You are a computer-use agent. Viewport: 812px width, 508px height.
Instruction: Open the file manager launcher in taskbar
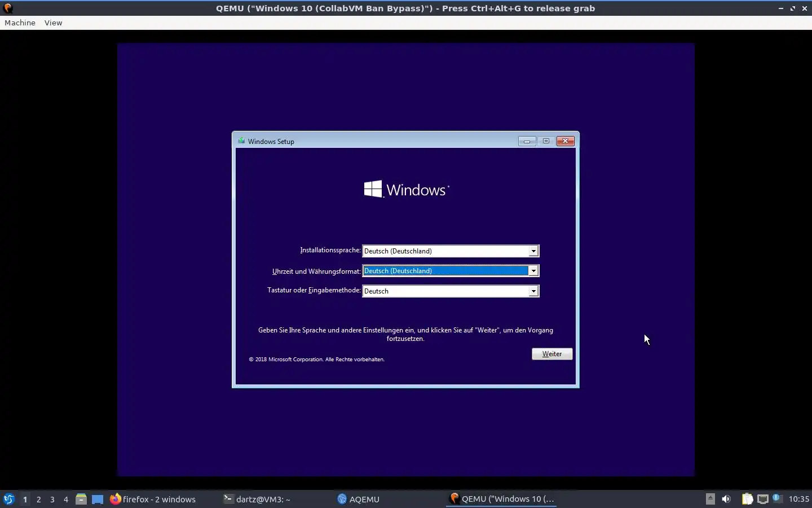(x=81, y=499)
